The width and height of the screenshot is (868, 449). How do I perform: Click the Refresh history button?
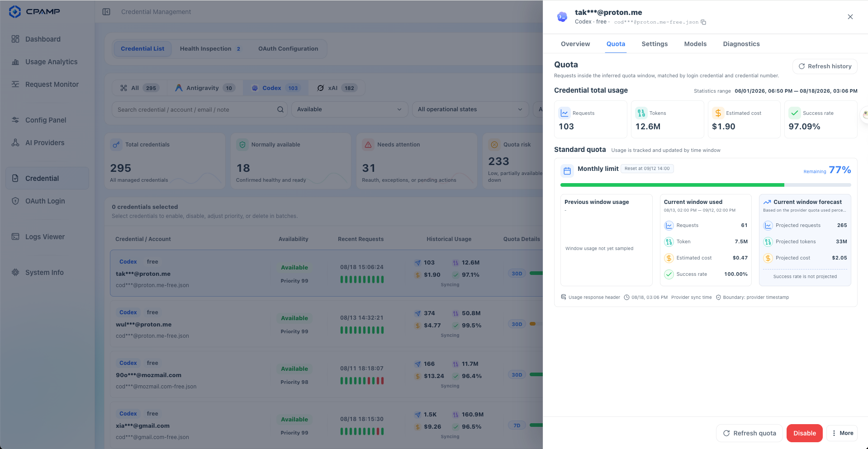tap(825, 66)
